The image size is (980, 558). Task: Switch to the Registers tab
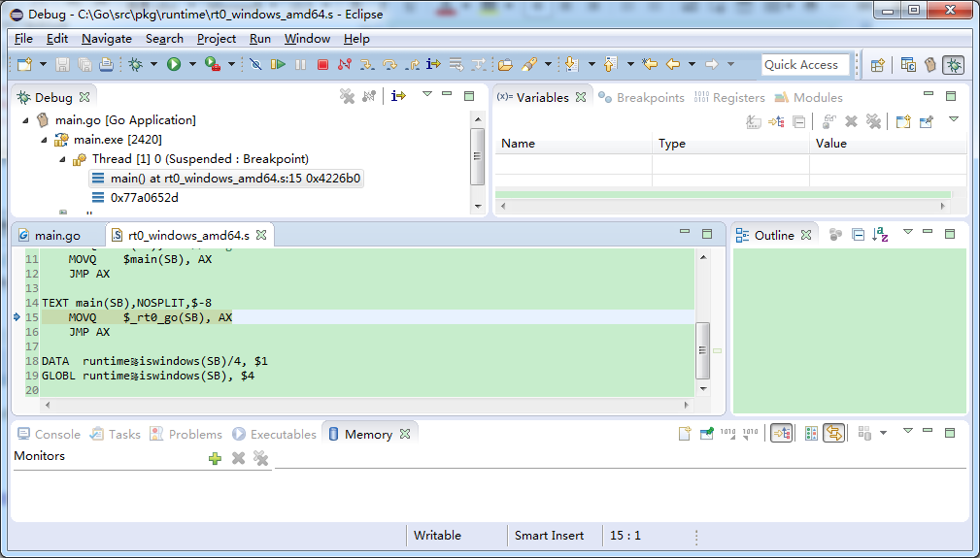(730, 97)
